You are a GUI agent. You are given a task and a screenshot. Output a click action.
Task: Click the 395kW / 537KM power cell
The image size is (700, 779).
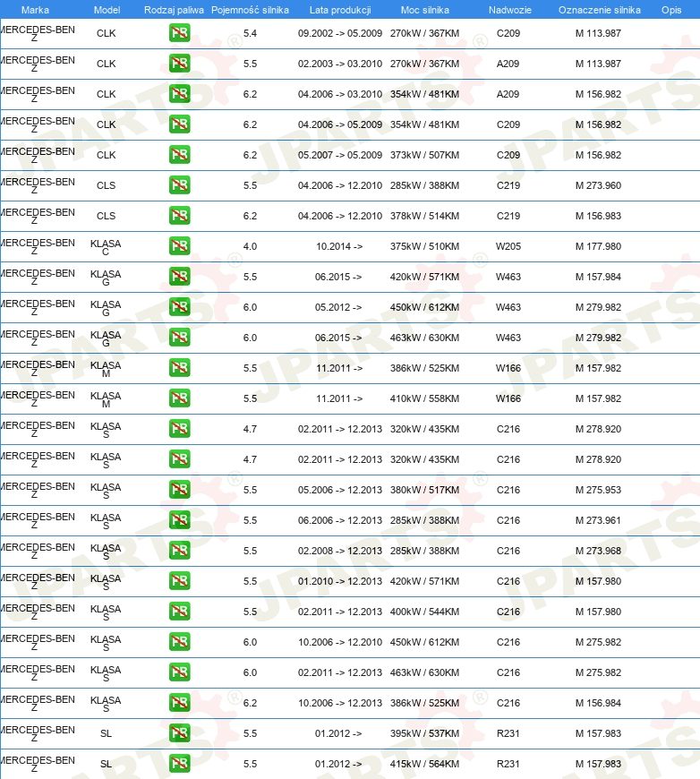coord(425,733)
